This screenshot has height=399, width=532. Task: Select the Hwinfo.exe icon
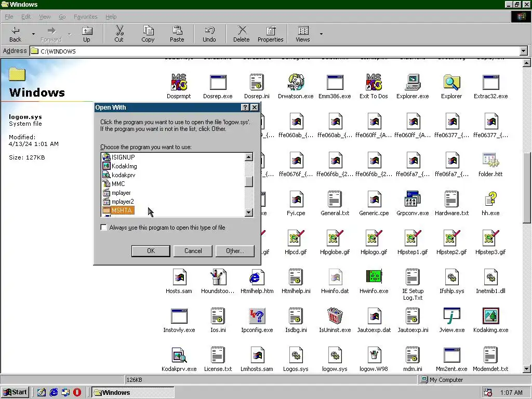coord(374,277)
